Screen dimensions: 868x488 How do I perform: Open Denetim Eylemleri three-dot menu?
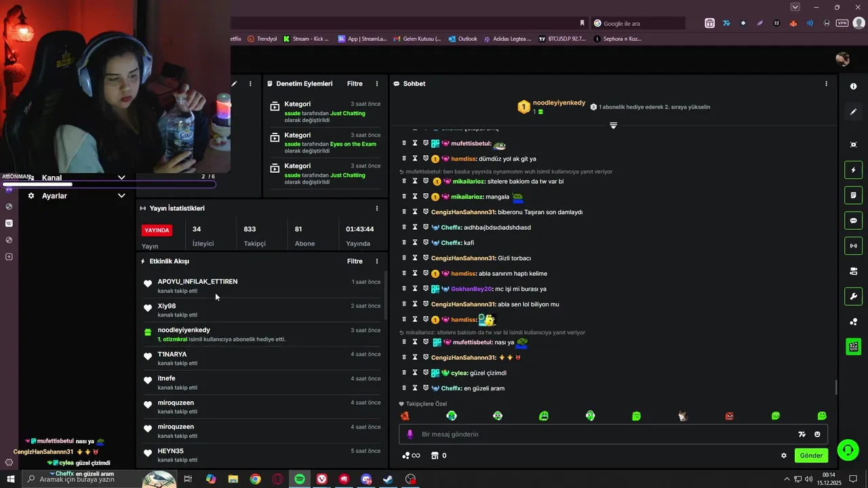click(377, 84)
